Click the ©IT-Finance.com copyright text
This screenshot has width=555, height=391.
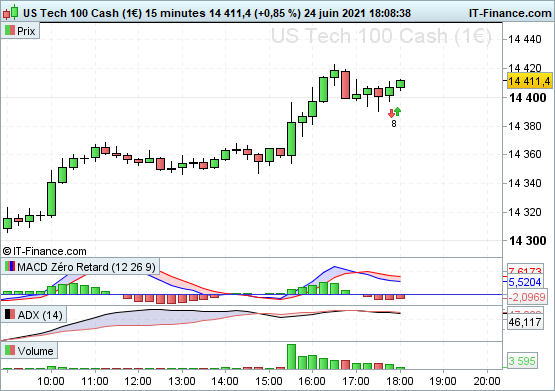click(x=45, y=251)
